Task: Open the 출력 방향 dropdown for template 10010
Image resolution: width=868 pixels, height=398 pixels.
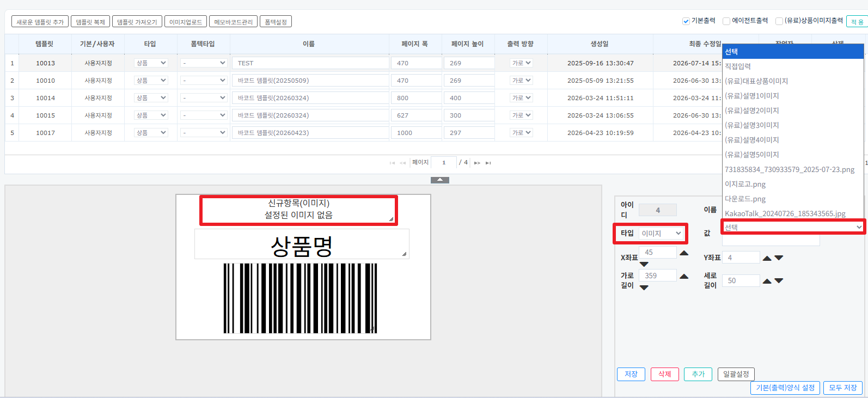Action: click(x=521, y=81)
